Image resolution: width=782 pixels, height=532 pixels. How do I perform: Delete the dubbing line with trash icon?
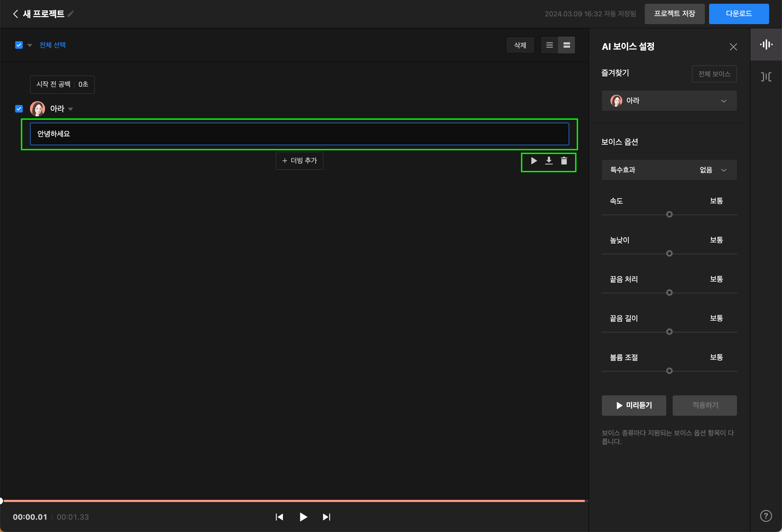(564, 161)
